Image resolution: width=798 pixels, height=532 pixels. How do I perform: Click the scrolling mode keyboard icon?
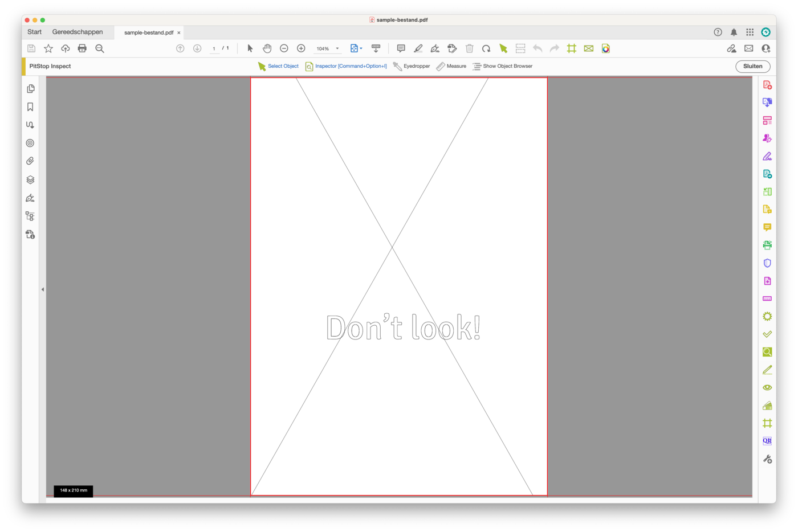[376, 49]
